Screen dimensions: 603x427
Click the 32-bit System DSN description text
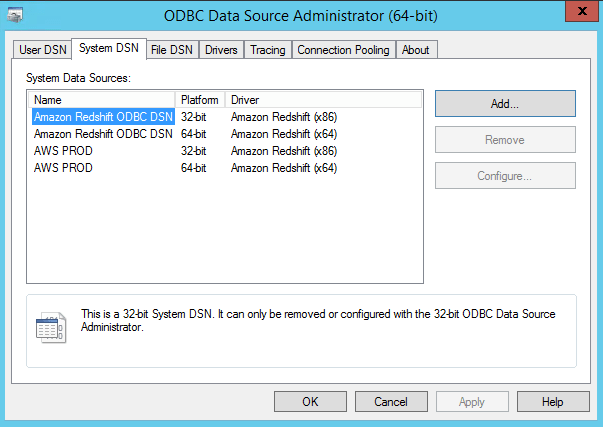pos(318,320)
